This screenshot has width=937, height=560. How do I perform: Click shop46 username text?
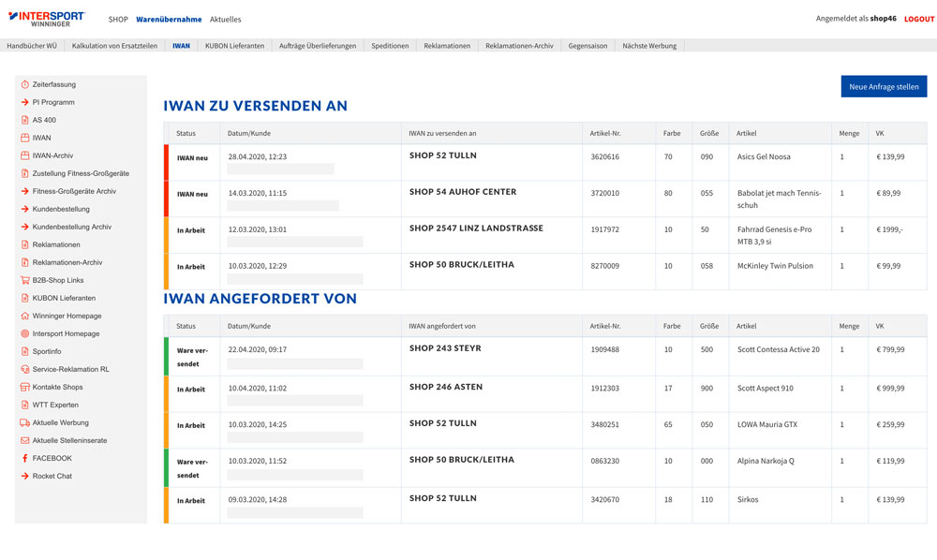(883, 19)
